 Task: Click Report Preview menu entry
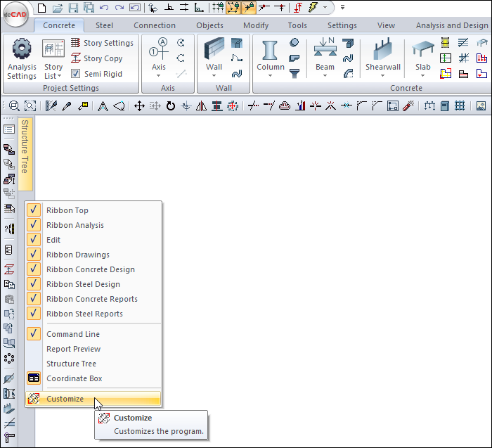(73, 349)
